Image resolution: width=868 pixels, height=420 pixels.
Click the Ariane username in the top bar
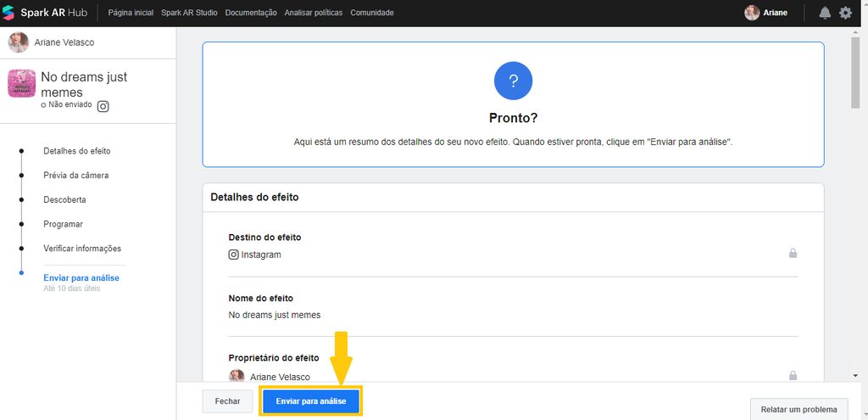tap(775, 13)
